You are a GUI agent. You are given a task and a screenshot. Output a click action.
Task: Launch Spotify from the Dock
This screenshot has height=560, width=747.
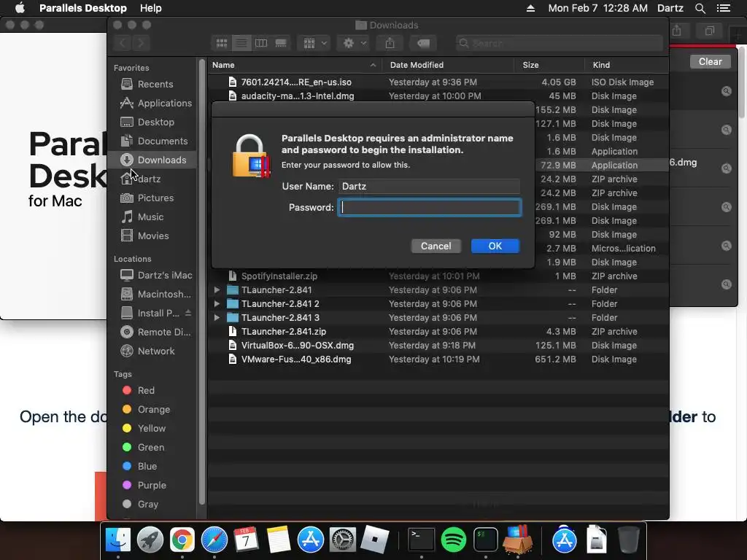453,540
